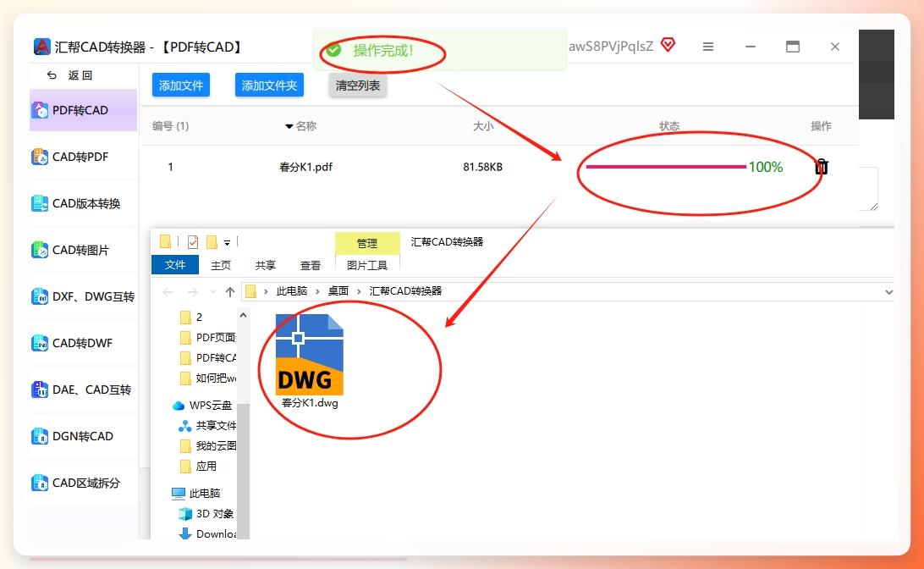Screen dimensions: 924x569
Task: Select the DAE、CAD互转 sidebar icon
Action: tap(40, 389)
